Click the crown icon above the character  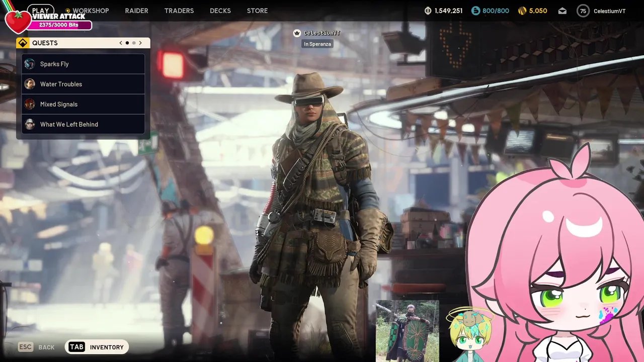click(x=297, y=33)
